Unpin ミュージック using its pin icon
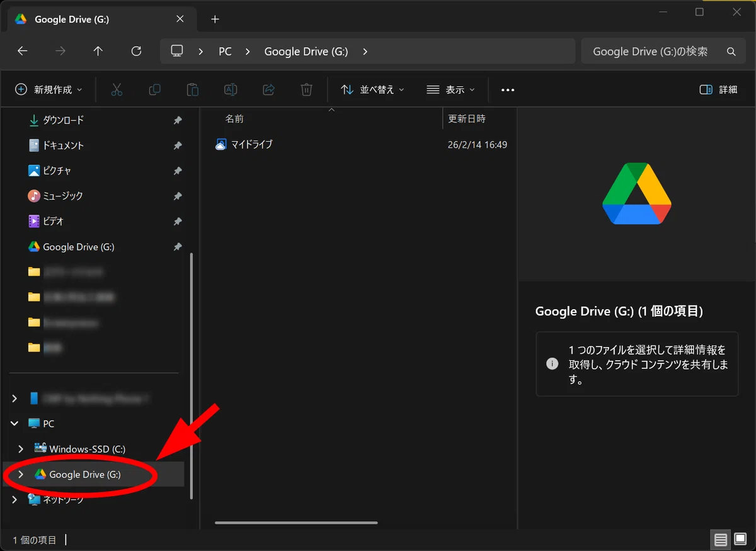This screenshot has width=756, height=551. pos(178,196)
